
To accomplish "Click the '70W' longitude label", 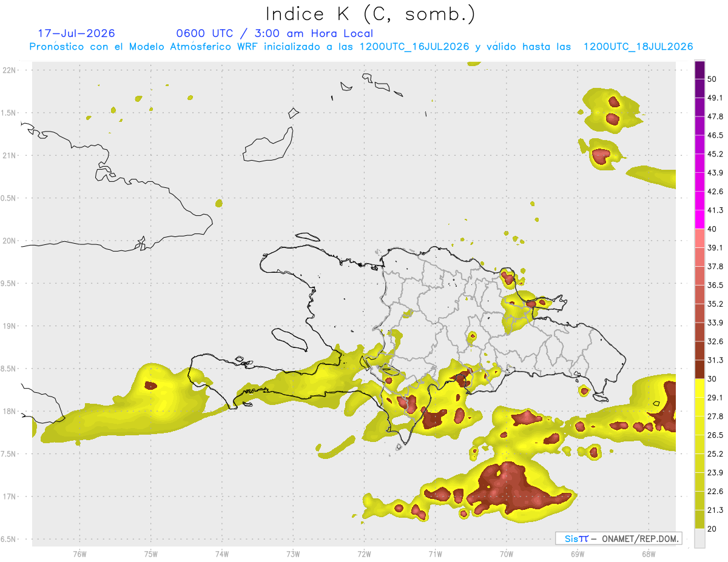I will [x=507, y=554].
